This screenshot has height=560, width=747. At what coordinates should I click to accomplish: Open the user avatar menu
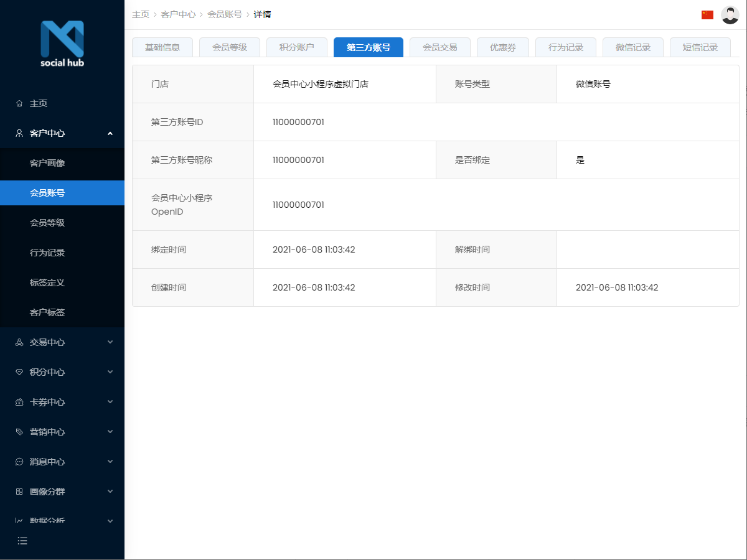[730, 15]
